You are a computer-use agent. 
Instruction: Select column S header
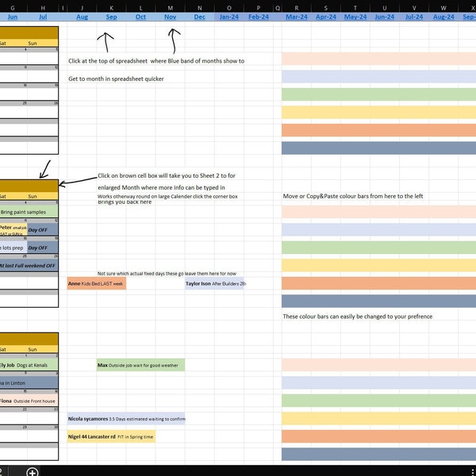(x=326, y=8)
